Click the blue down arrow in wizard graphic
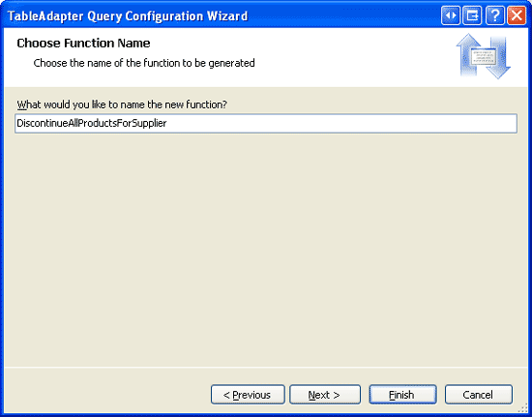Image resolution: width=532 pixels, height=417 pixels. coord(498,58)
